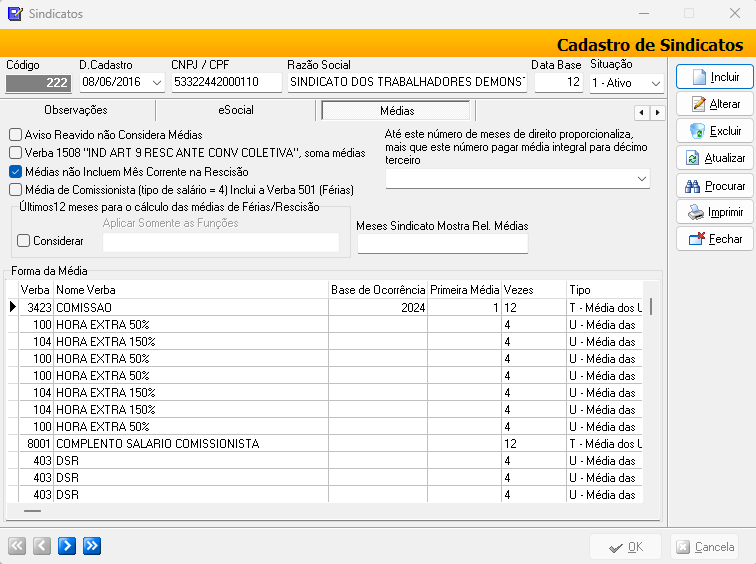Click the Razão Social field

(x=406, y=82)
